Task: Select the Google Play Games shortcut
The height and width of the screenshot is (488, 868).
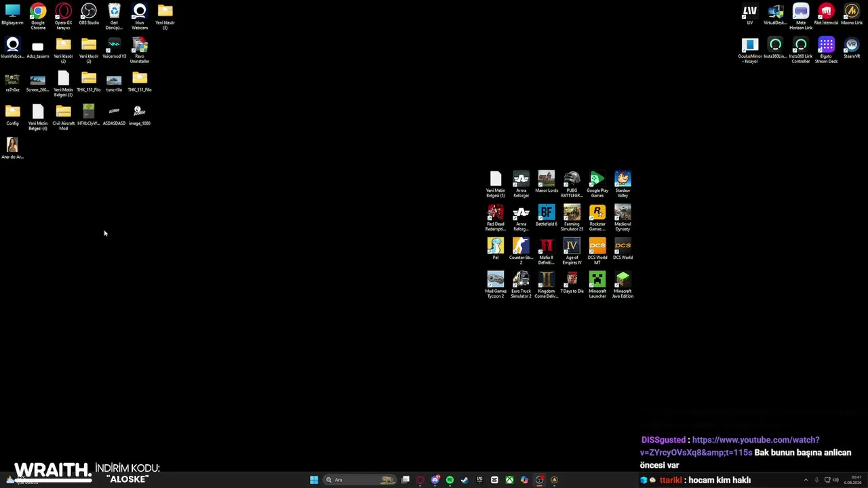Action: [597, 184]
